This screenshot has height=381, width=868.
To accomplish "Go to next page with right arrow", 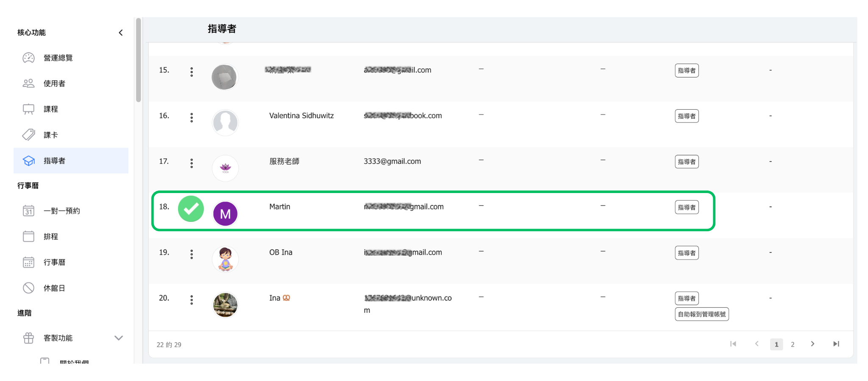I will (812, 344).
